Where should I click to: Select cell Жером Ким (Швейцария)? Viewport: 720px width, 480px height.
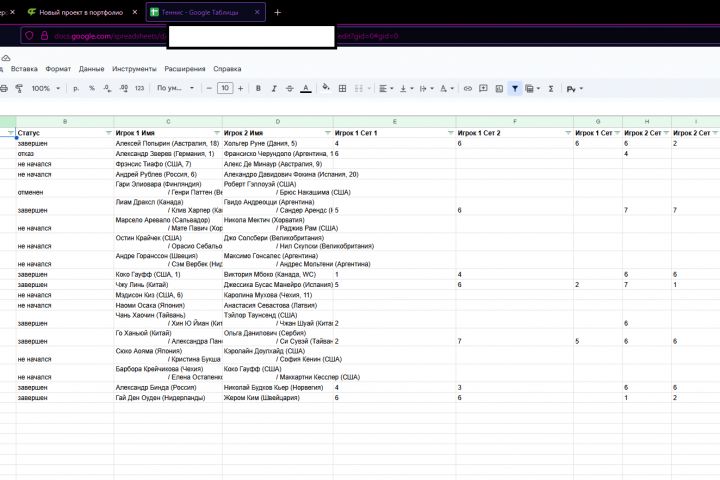point(278,398)
